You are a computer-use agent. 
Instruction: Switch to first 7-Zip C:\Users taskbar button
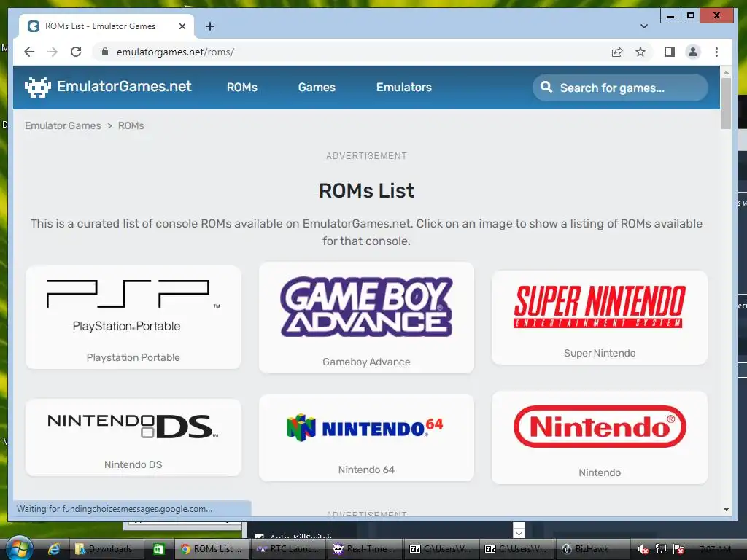tap(441, 549)
